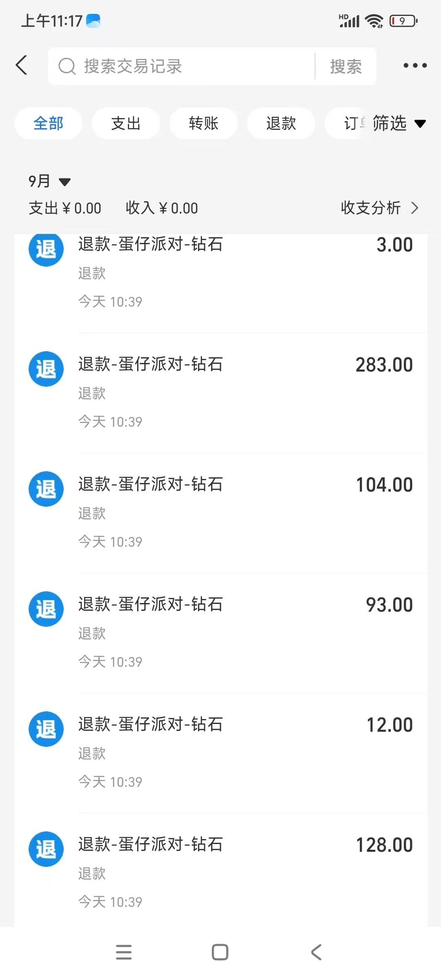Switch to the 退款 tab

281,123
